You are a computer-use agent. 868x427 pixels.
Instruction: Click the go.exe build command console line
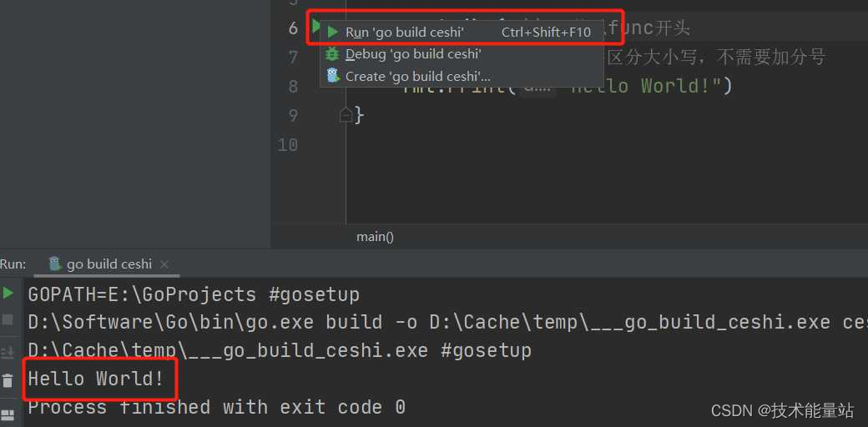(x=447, y=322)
